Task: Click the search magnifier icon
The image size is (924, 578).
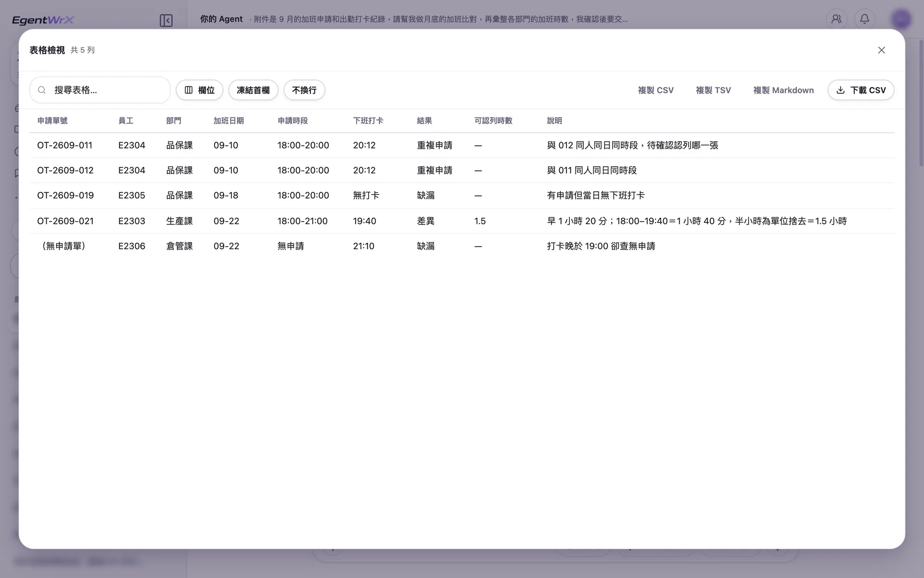Action: point(42,90)
